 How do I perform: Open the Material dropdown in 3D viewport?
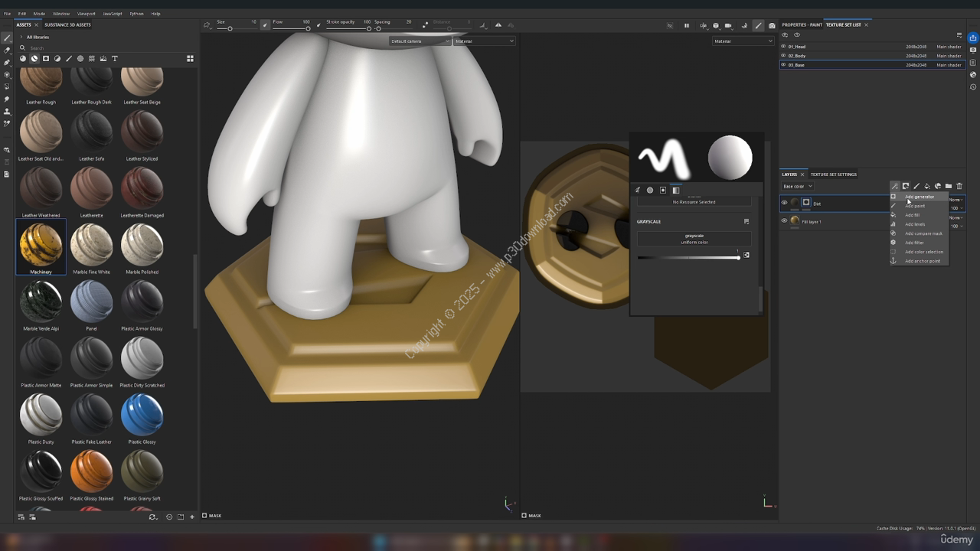point(485,41)
